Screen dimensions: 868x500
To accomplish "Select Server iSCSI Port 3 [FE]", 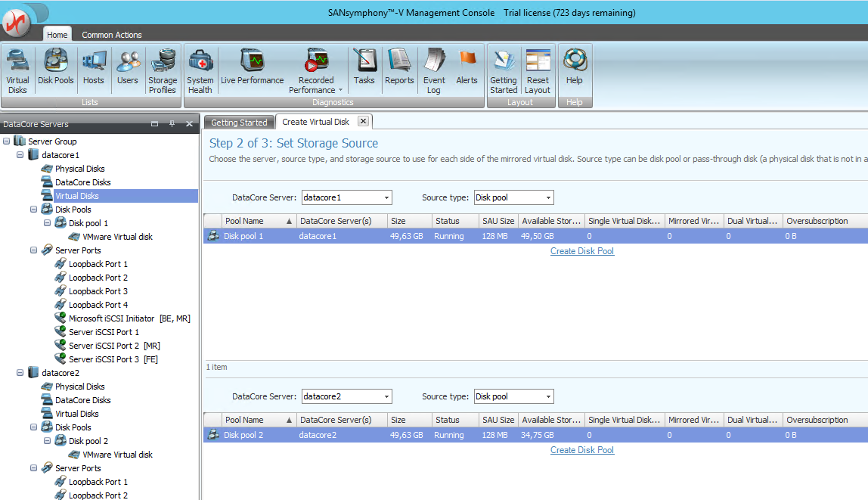I will (113, 359).
